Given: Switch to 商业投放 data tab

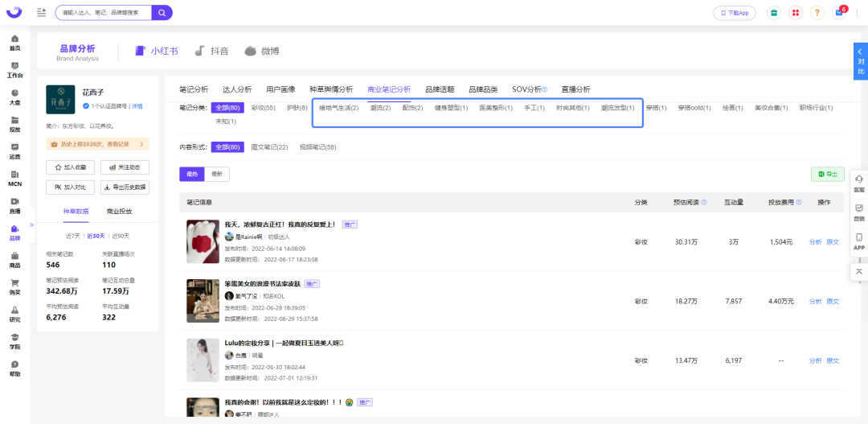Looking at the screenshot, I should [x=119, y=212].
